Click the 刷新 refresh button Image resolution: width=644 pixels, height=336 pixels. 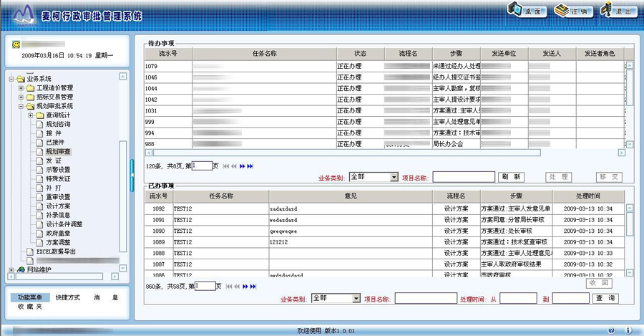tap(511, 177)
